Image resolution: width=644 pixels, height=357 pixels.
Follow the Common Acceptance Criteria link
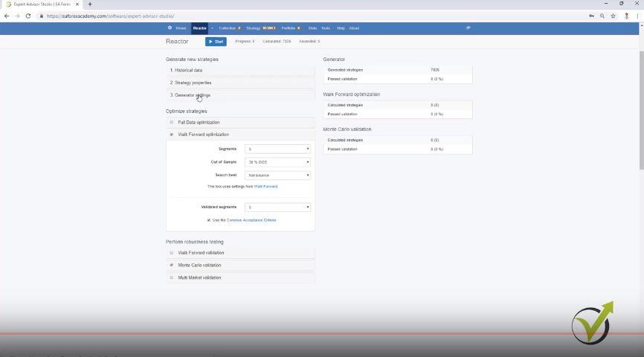pyautogui.click(x=251, y=220)
